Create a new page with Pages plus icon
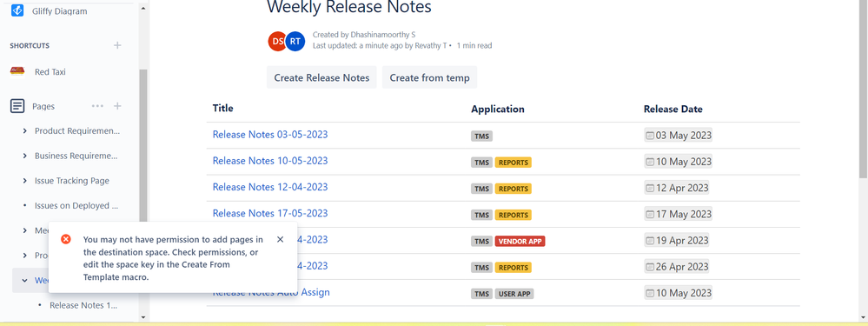The height and width of the screenshot is (326, 868). click(117, 106)
